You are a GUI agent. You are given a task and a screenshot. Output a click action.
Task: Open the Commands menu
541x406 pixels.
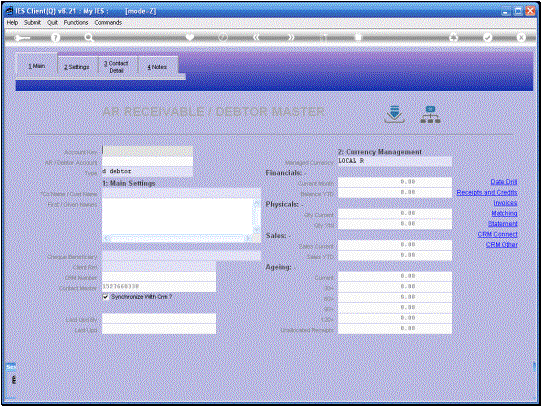pos(108,22)
